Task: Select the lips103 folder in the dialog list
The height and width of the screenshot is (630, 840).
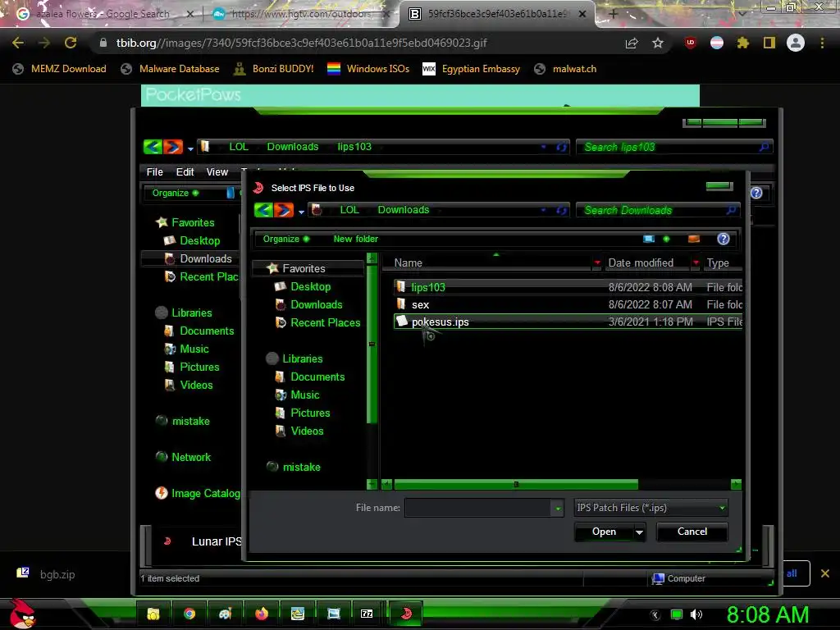Action: [568, 287]
